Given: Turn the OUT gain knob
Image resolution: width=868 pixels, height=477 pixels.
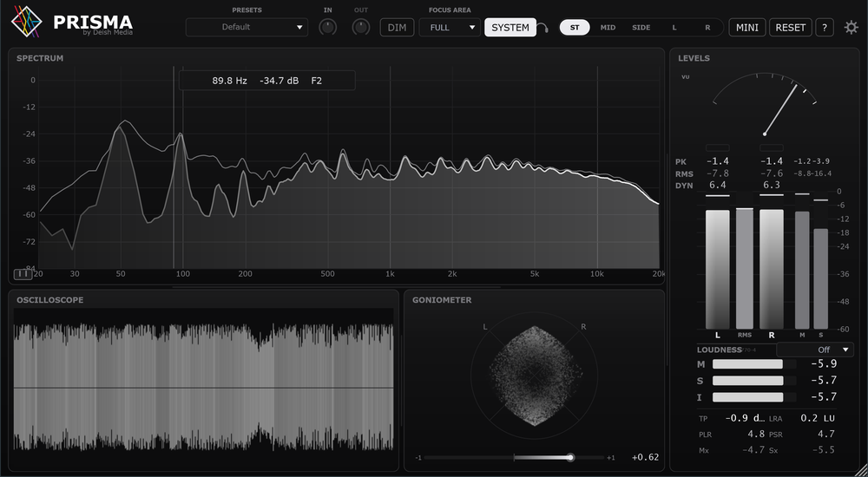Looking at the screenshot, I should pyautogui.click(x=361, y=27).
